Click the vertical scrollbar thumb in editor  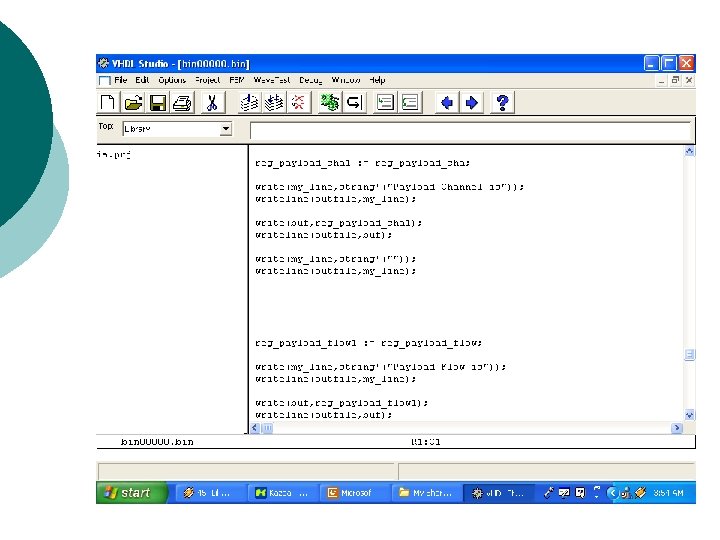point(689,354)
